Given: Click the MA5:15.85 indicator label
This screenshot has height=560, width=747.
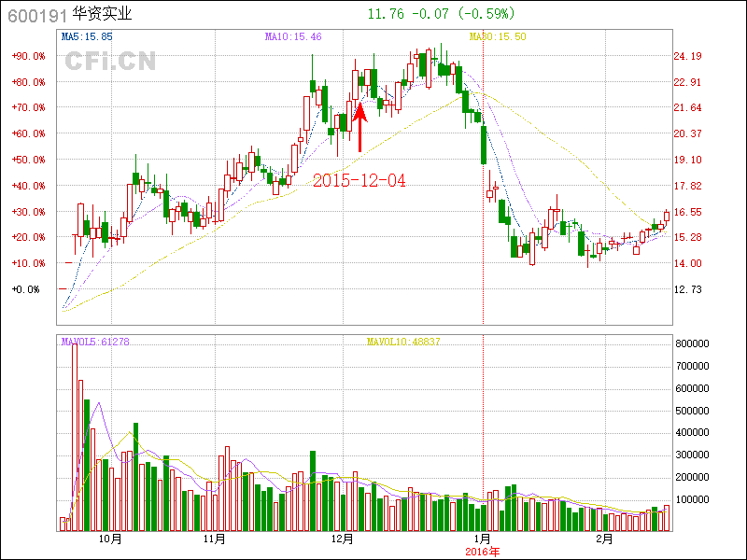Looking at the screenshot, I should click(x=87, y=36).
